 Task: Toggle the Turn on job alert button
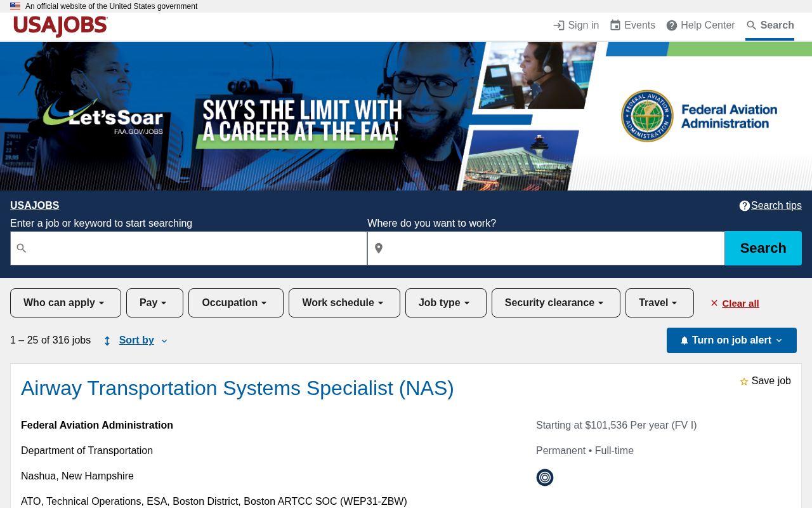(731, 340)
